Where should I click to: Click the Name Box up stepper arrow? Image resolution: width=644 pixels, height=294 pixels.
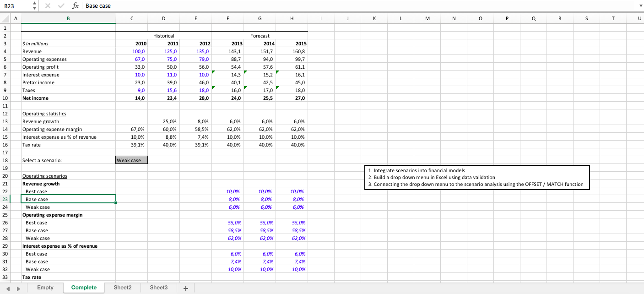[34, 3]
